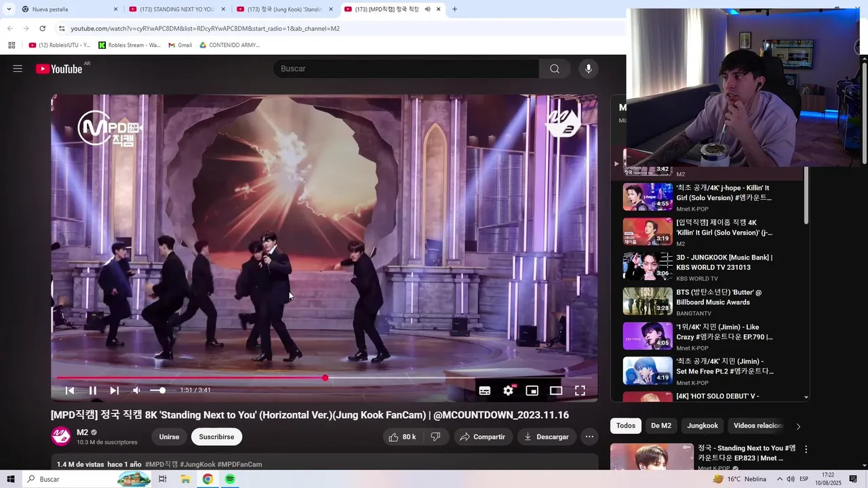Start voice search with the microphone

click(x=588, y=68)
